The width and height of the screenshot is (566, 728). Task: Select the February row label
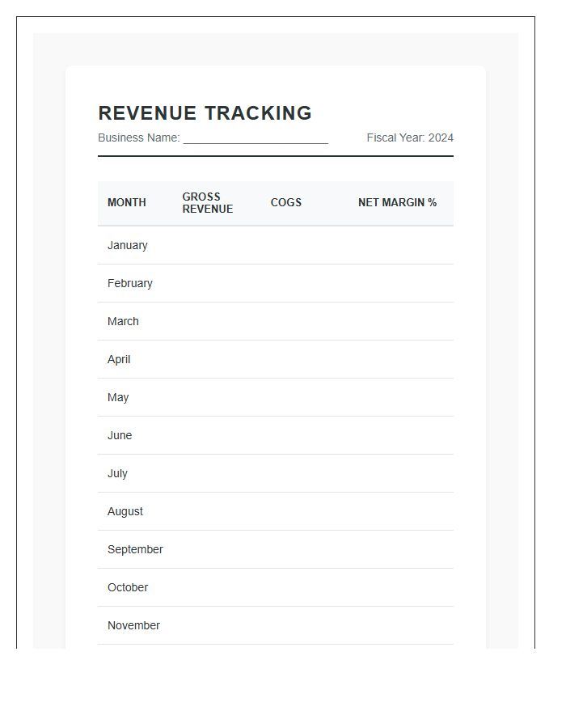coord(130,283)
